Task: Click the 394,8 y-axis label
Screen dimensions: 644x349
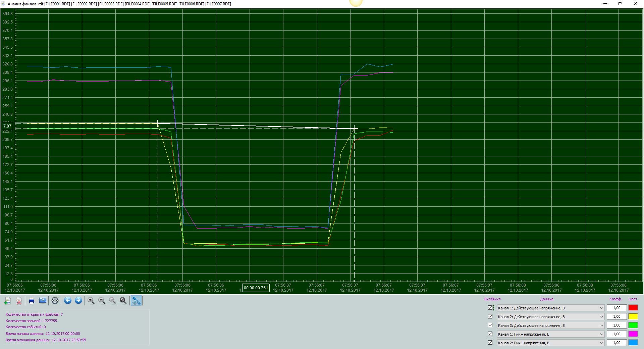Action: point(7,14)
